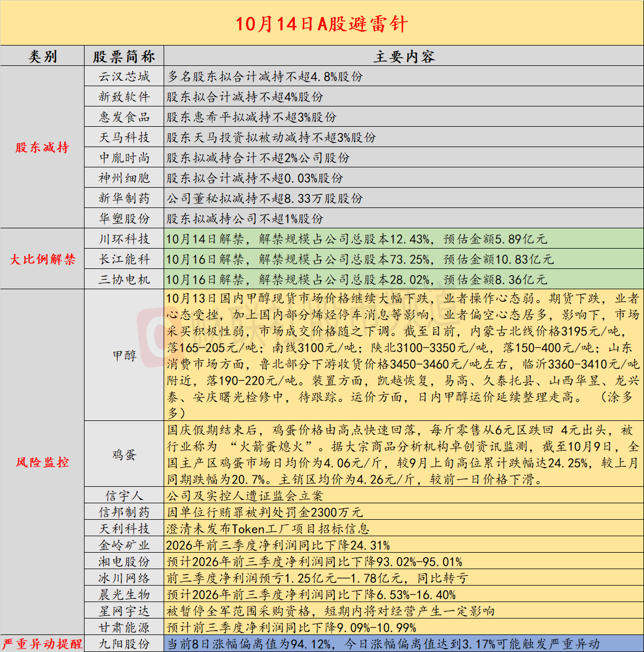Select stock name "长江能科"
Image resolution: width=644 pixels, height=652 pixels.
pyautogui.click(x=124, y=259)
